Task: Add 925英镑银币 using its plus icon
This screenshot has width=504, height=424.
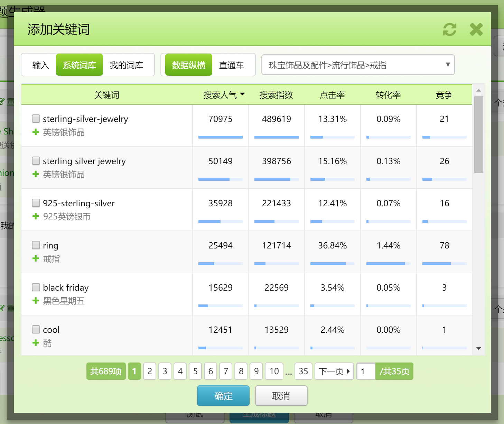Action: (36, 216)
